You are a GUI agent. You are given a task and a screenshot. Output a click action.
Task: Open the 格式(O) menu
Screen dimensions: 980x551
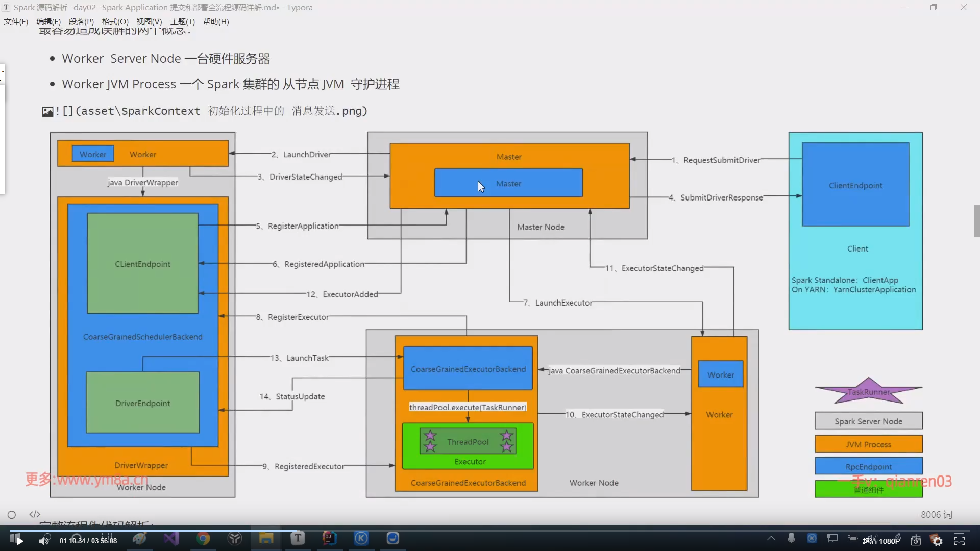[x=115, y=22]
